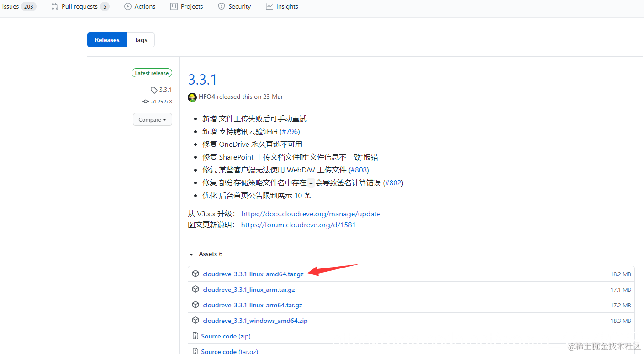Screen dimensions: 644x354
Task: Click the tag icon beside 3.3.1
Action: (x=154, y=90)
